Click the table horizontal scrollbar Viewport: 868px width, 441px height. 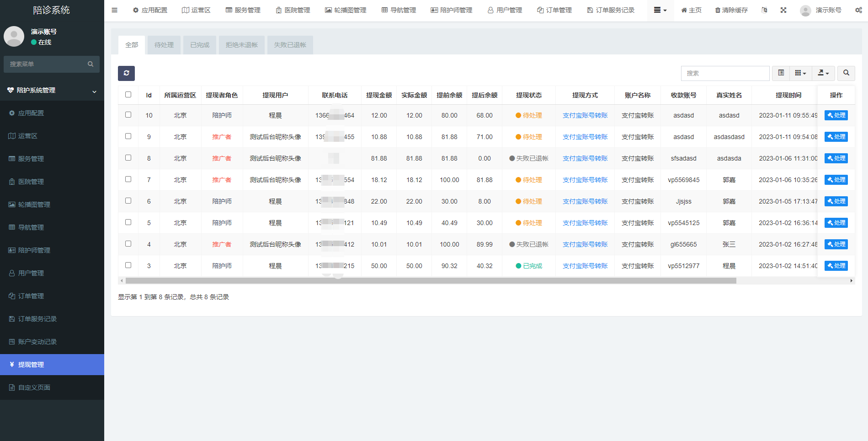[431, 281]
